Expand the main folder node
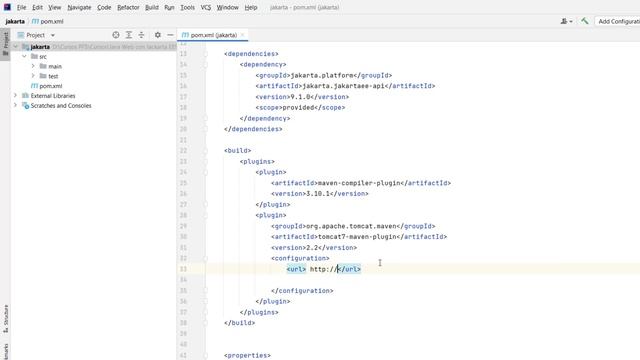The image size is (640, 360). point(33,66)
